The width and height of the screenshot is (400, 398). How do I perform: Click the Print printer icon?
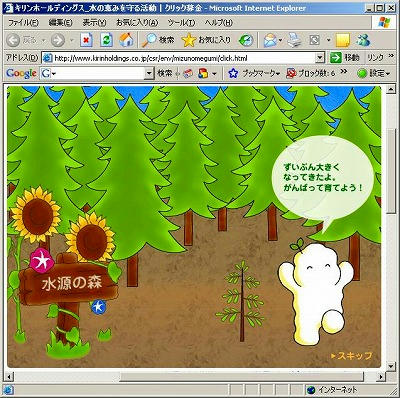click(295, 40)
